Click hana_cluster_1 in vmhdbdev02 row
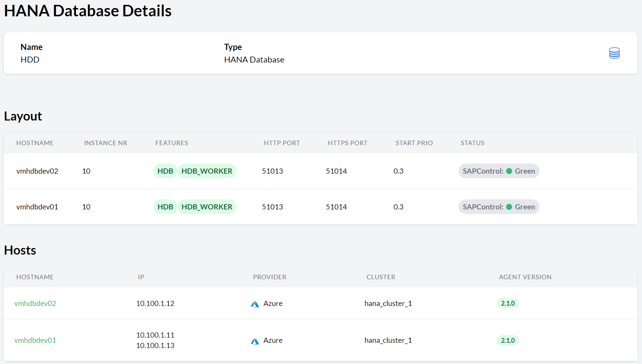This screenshot has height=364, width=642. coord(388,303)
